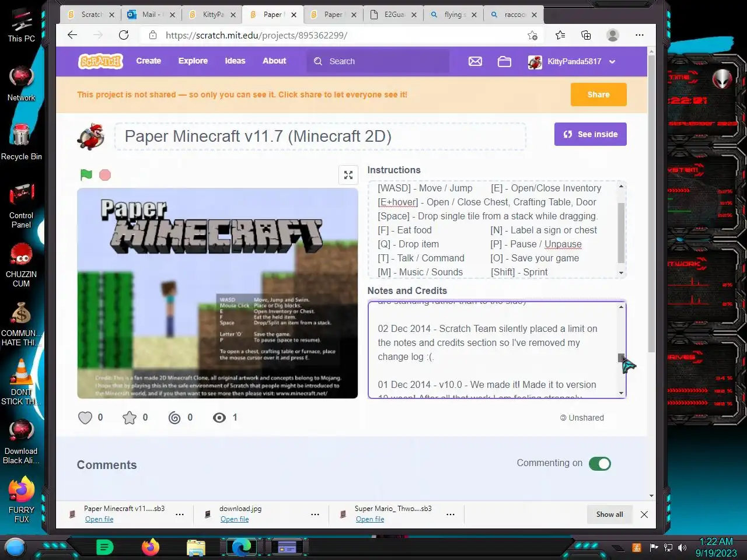The width and height of the screenshot is (747, 560).
Task: Open file link for Paper Minecraft sb3
Action: (99, 519)
